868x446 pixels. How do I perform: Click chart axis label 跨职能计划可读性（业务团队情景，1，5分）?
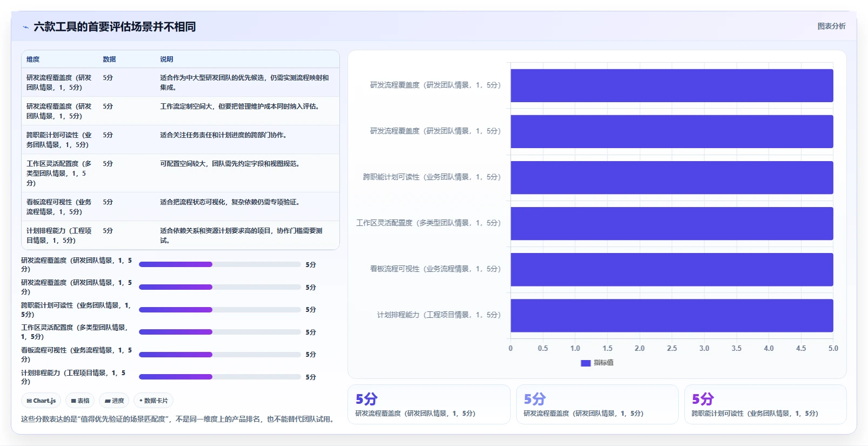pos(431,177)
